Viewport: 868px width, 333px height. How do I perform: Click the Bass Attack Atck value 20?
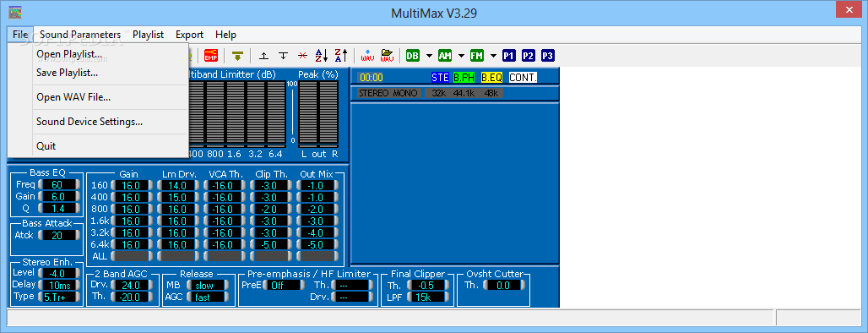tap(58, 236)
